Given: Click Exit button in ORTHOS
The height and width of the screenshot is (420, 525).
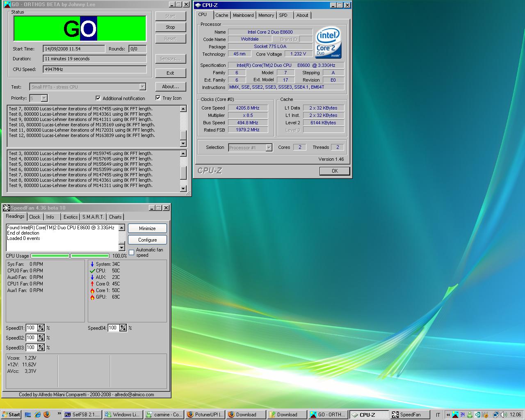Looking at the screenshot, I should tap(171, 73).
